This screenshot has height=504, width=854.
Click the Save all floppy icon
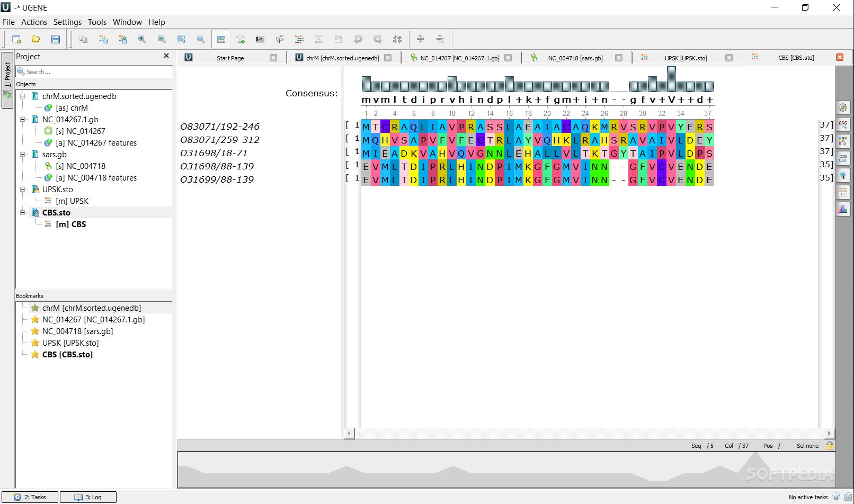55,39
